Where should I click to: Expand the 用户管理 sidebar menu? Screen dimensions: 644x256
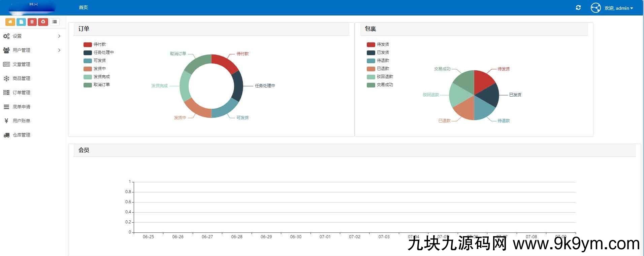coord(32,50)
